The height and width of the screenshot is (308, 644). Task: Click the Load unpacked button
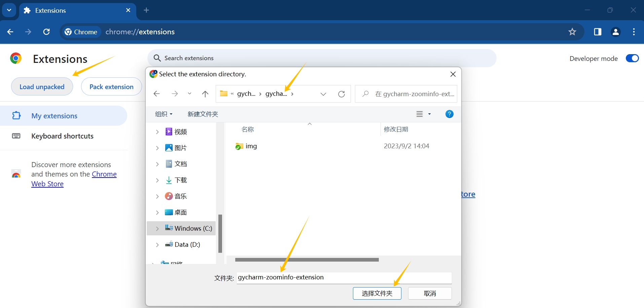(x=42, y=87)
